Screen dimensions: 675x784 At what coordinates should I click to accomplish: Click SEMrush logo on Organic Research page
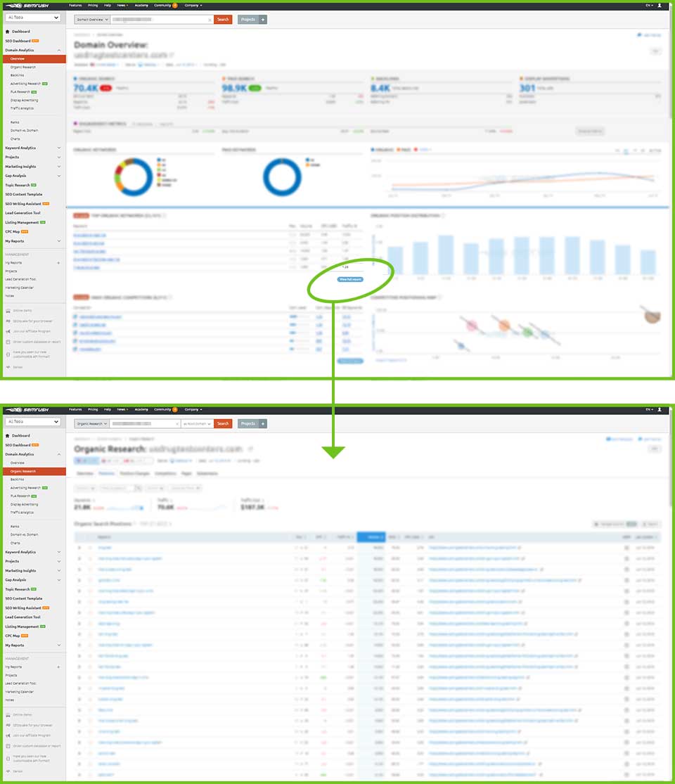pos(27,409)
